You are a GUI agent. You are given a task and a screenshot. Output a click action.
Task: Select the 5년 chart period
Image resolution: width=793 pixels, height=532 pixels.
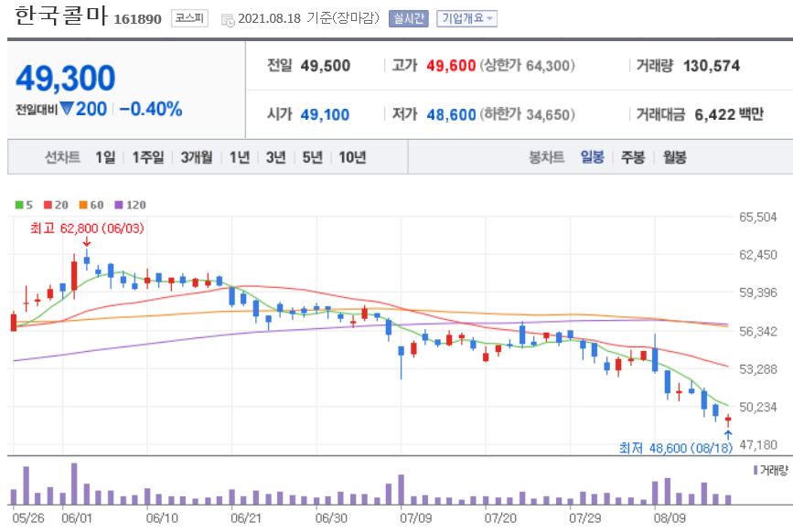313,157
